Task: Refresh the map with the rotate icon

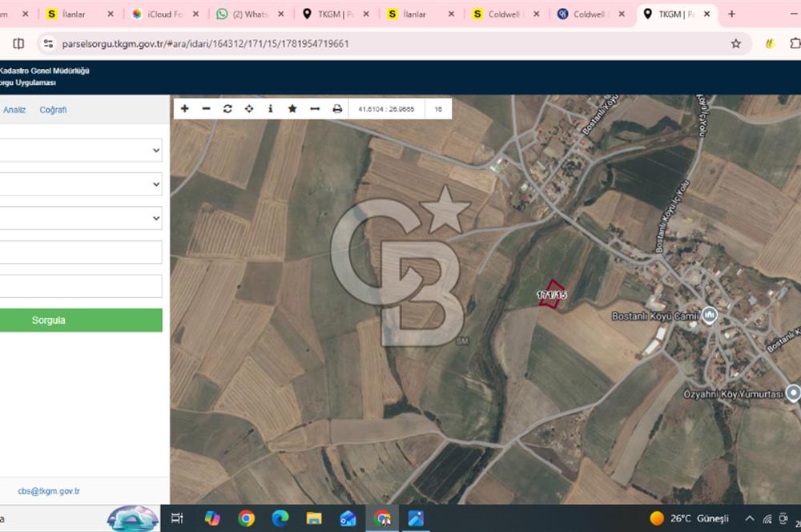Action: [227, 108]
